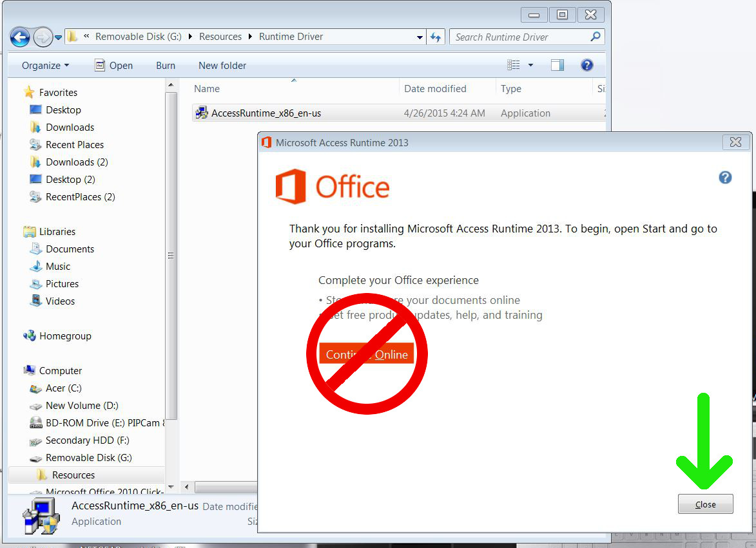Open Downloads under Favorites
Screen dimensions: 756x548
70,127
